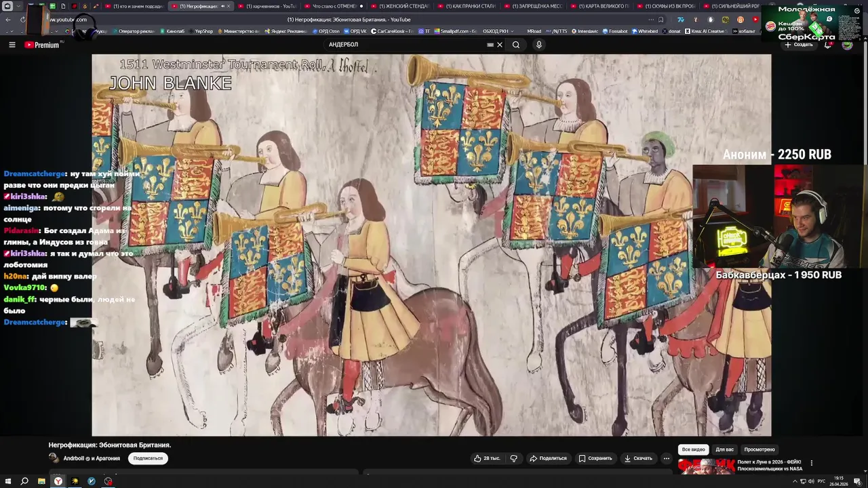Open File Explorer from taskbar
This screenshot has height=488, width=868.
[41, 481]
